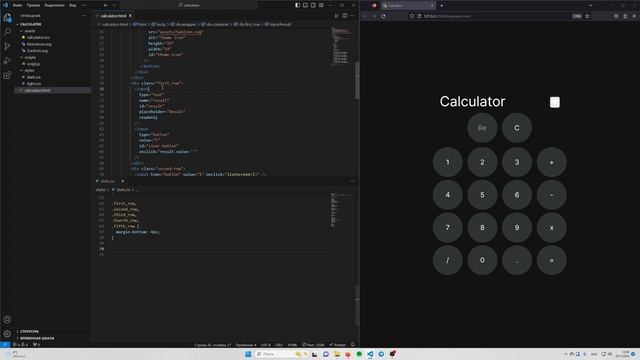Open Run and Debug view
The width and height of the screenshot is (640, 360).
pyautogui.click(x=7, y=61)
